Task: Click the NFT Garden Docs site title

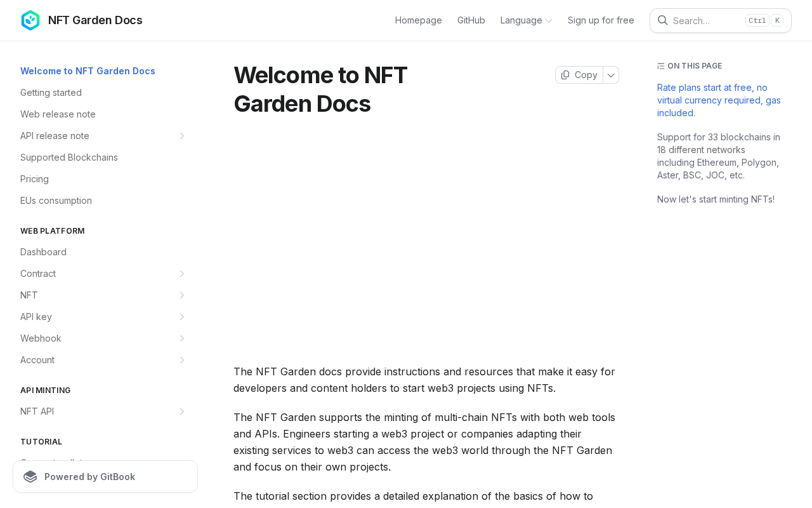Action: click(95, 20)
